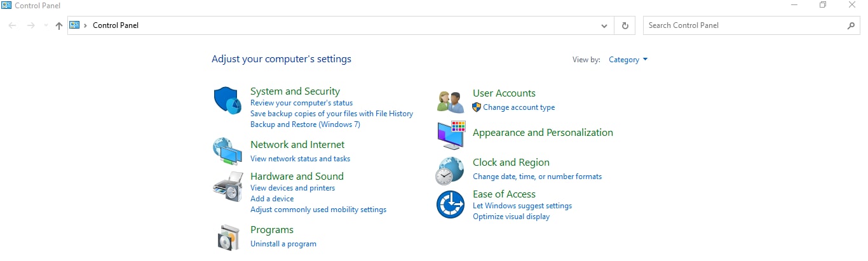This screenshot has height=261, width=868.
Task: Click Backup and Restore (Windows 7)
Action: pos(305,124)
